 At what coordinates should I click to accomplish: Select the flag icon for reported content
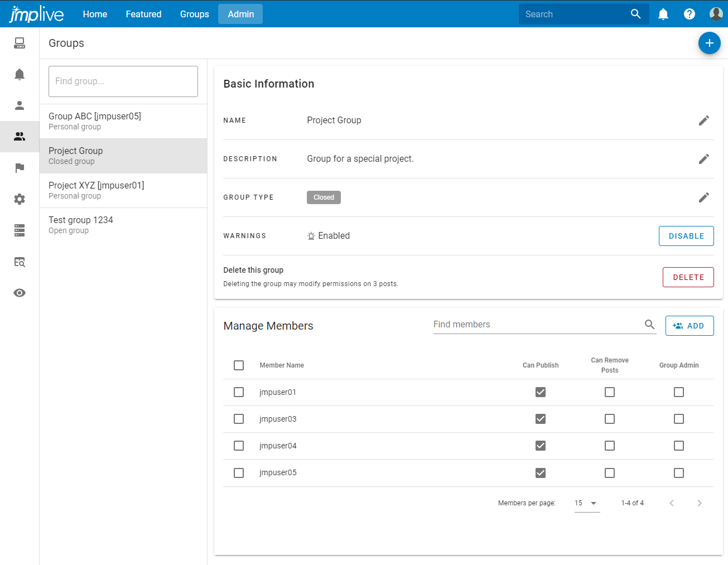coord(20,168)
